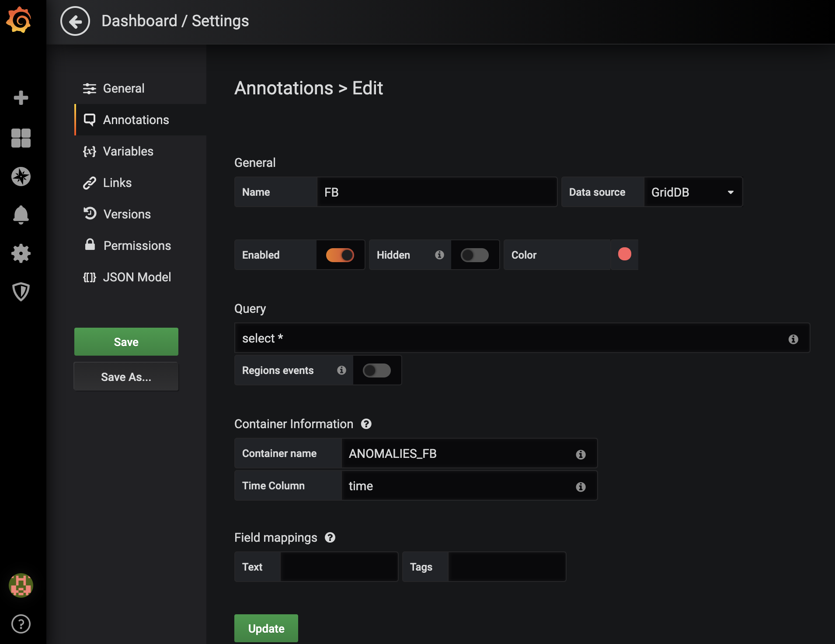Open the Configuration gear icon
The image size is (835, 644).
[x=21, y=253]
